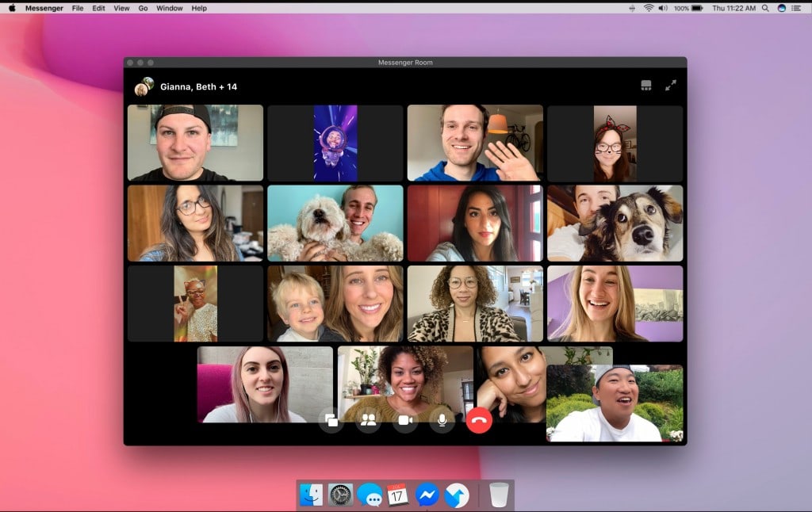Launch Siri from the menu bar

[x=782, y=8]
